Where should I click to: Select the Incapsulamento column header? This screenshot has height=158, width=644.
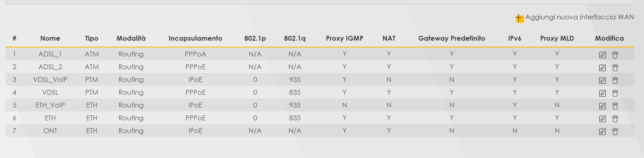coord(195,38)
